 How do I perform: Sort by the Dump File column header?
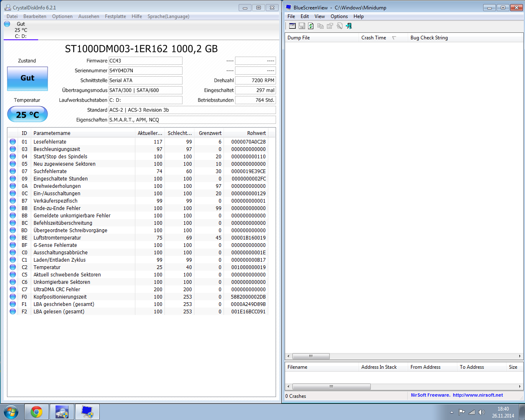(322, 38)
